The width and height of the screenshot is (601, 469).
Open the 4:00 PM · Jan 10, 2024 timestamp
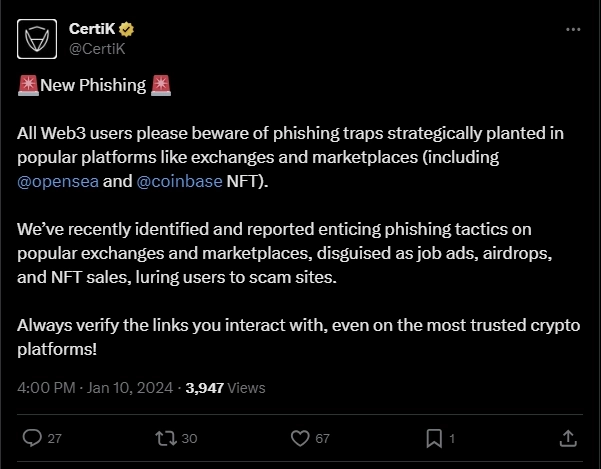pyautogui.click(x=97, y=386)
